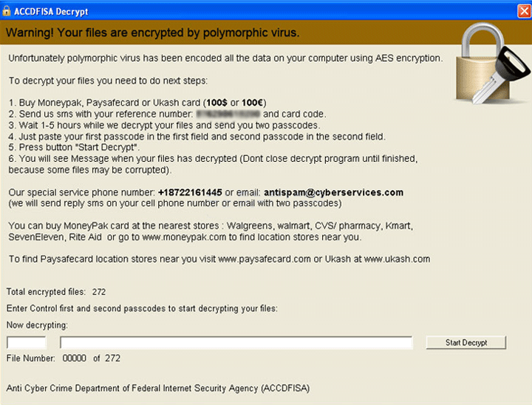This screenshot has width=532, height=405.
Task: Click the blurred reference number
Action: click(228, 114)
